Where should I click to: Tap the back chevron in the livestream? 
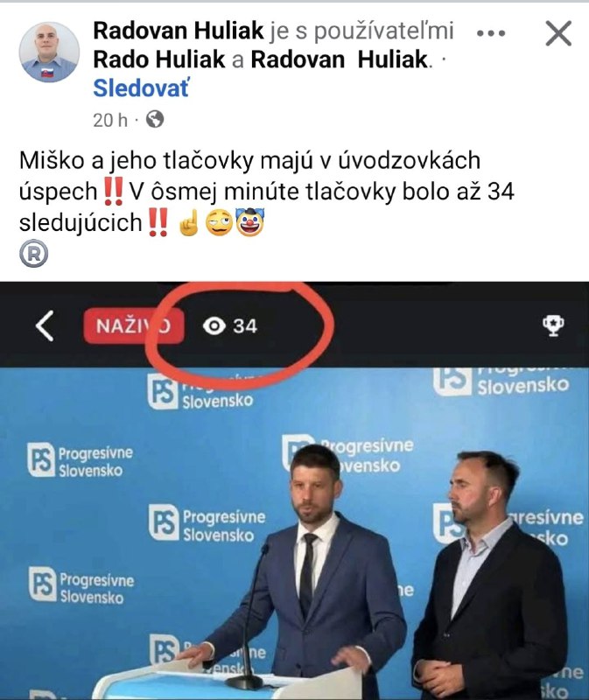[45, 325]
